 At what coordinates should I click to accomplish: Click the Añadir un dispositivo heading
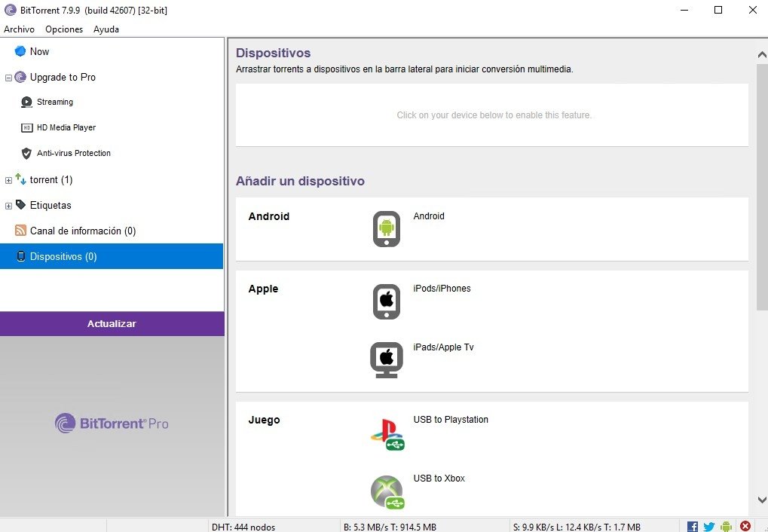click(x=300, y=182)
